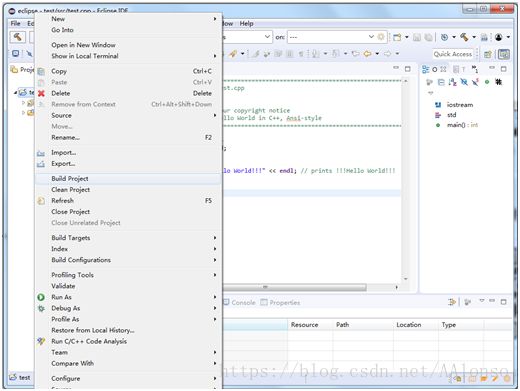Click the Build All hammer icon on right toolbar
The height and width of the screenshot is (391, 520).
pos(464,37)
